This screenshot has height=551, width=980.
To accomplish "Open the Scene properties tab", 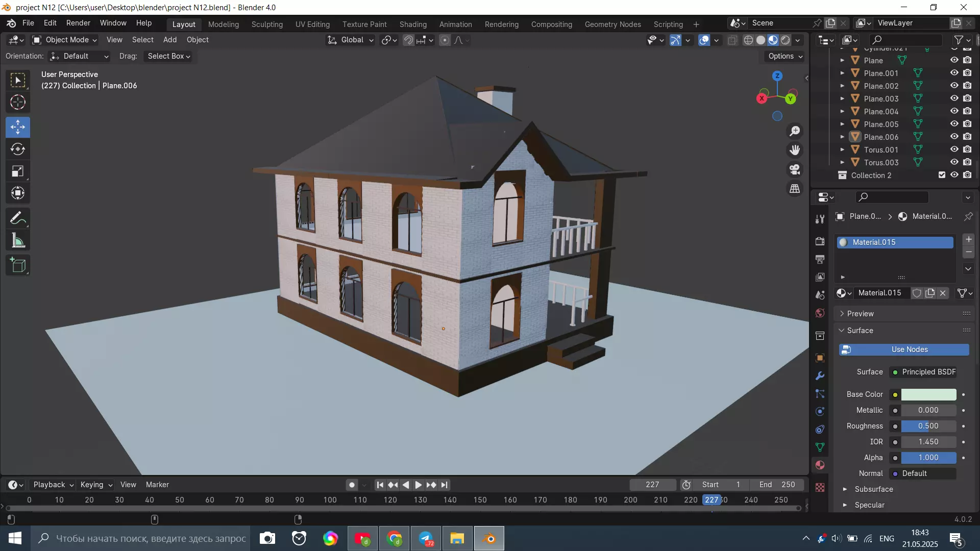I will 820,295.
